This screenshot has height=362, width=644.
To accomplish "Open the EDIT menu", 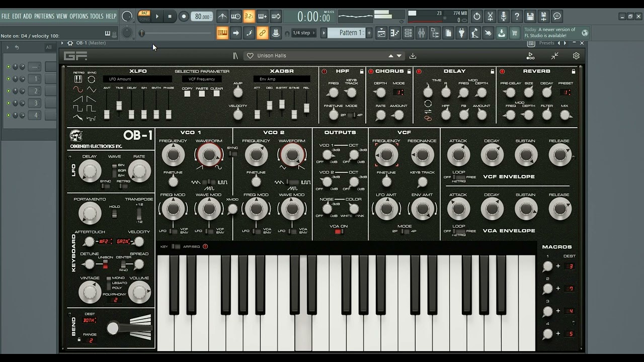I will [17, 16].
